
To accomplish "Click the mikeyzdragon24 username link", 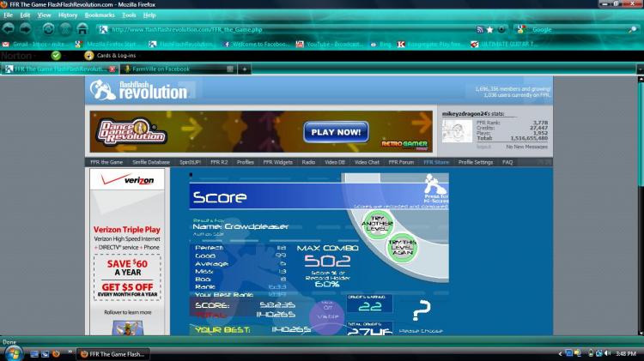I will 464,114.
